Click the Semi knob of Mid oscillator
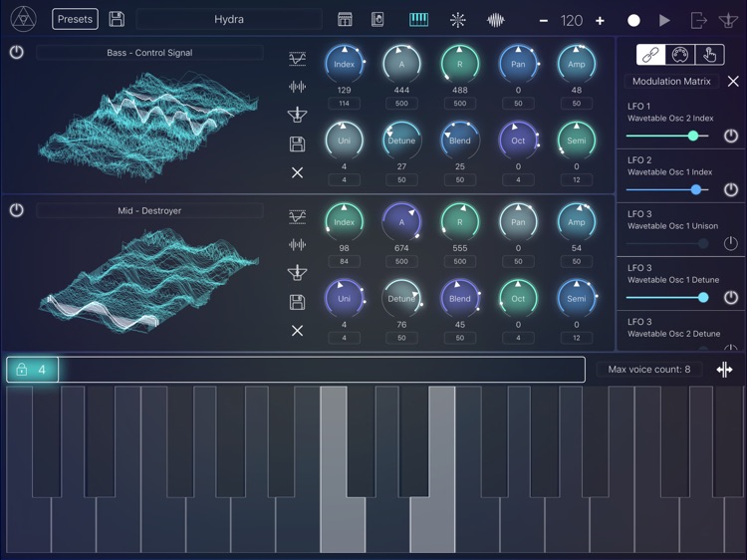The width and height of the screenshot is (747, 560). click(576, 298)
